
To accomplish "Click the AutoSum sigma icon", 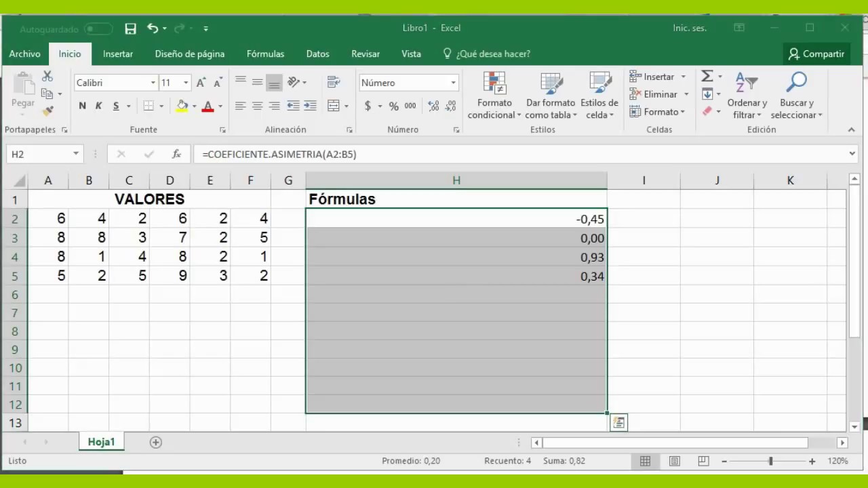I will coord(707,76).
